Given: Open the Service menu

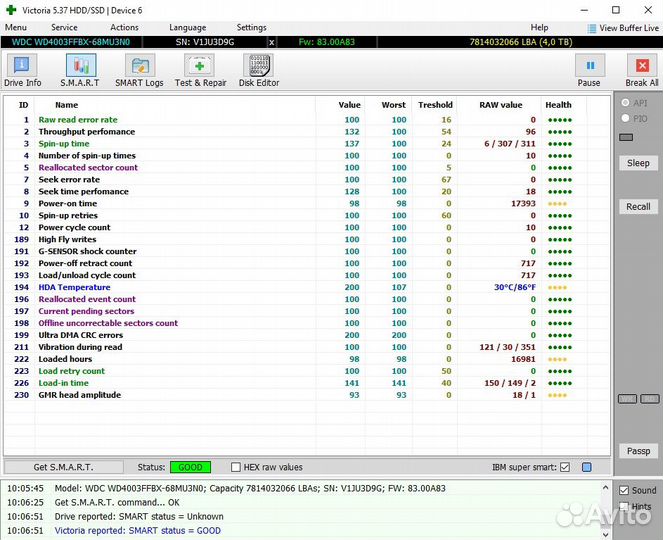Looking at the screenshot, I should point(64,28).
